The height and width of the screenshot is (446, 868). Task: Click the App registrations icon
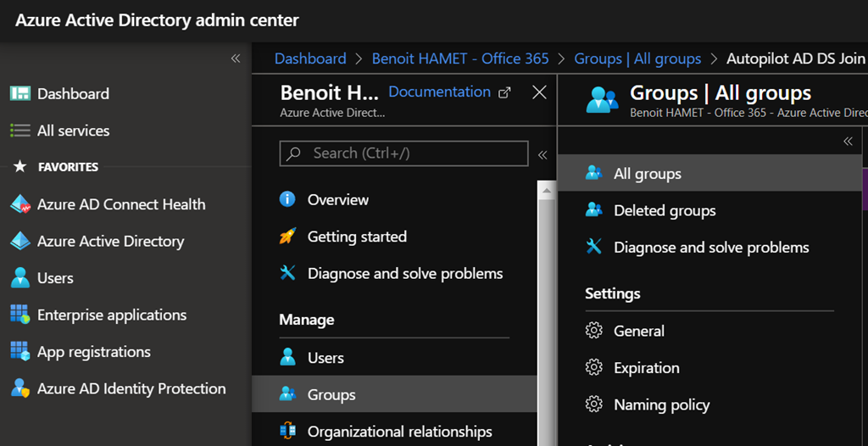(19, 352)
